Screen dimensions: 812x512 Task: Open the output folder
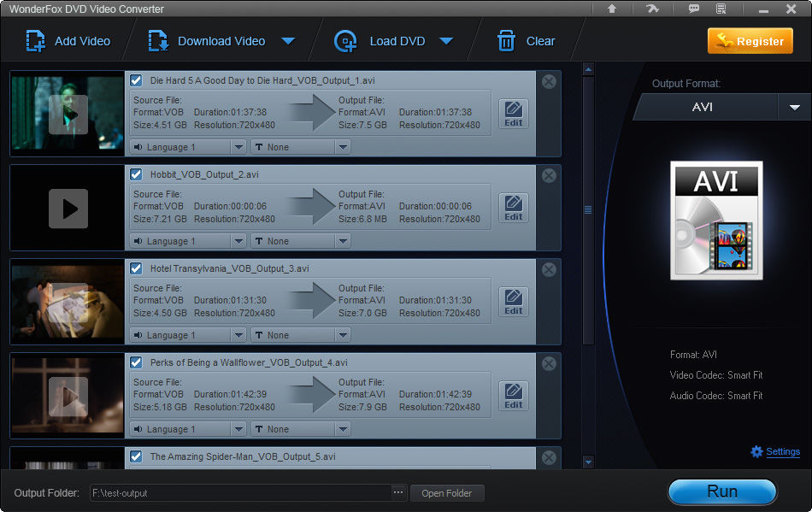pos(447,493)
